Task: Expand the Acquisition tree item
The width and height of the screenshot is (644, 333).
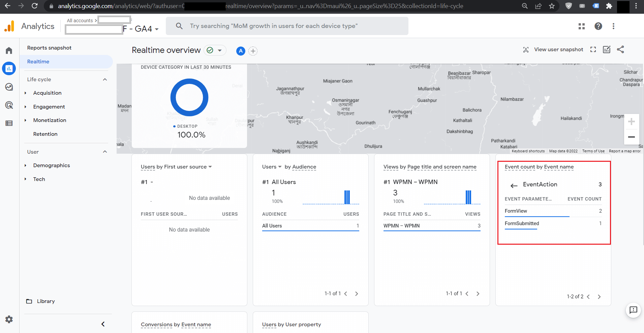Action: [26, 93]
